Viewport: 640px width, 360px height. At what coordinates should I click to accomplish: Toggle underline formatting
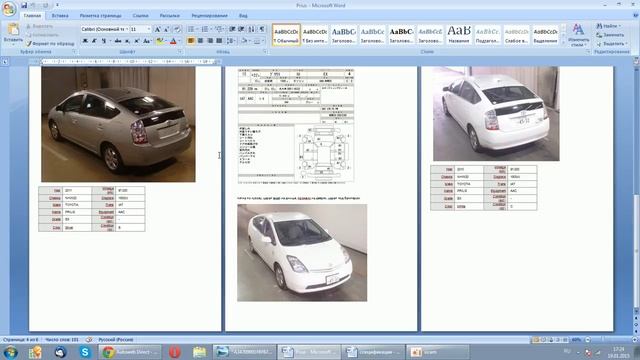[104, 41]
